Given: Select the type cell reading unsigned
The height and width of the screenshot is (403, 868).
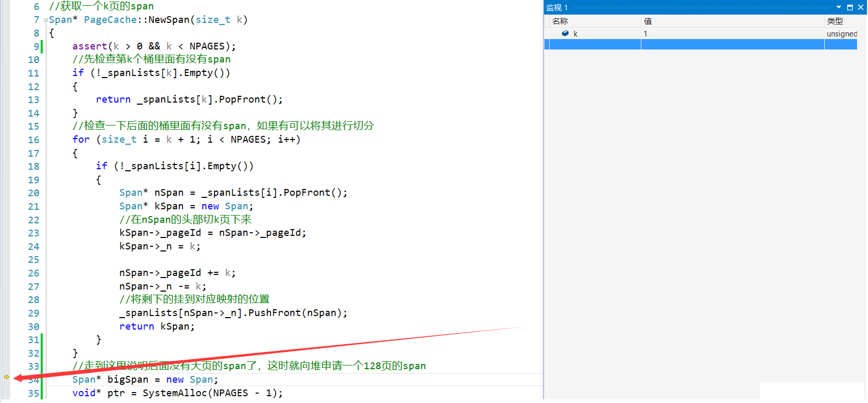Looking at the screenshot, I should (842, 33).
